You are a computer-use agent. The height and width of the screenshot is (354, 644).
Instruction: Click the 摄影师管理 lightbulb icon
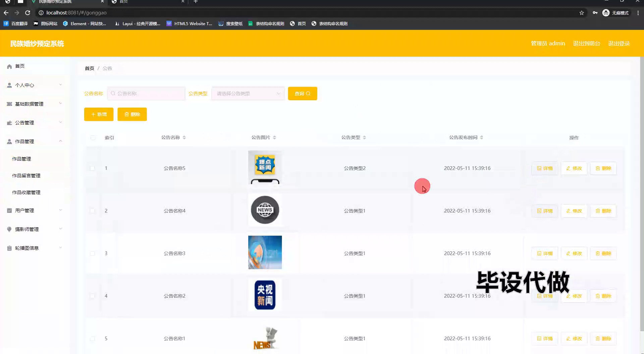click(x=9, y=229)
